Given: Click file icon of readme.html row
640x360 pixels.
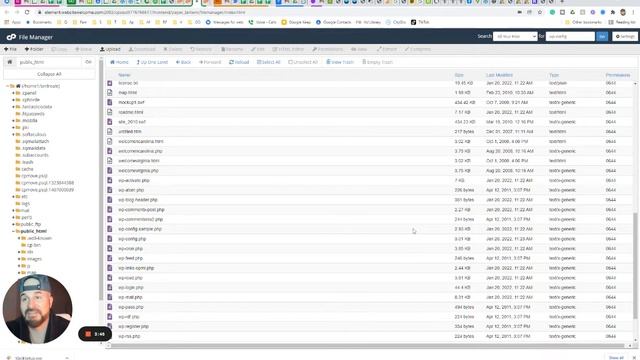Looking at the screenshot, I should [109, 112].
